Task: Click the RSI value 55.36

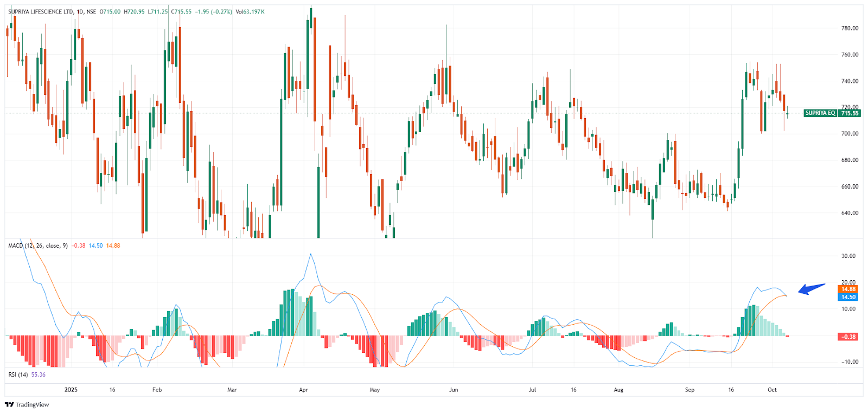Action: (x=39, y=375)
